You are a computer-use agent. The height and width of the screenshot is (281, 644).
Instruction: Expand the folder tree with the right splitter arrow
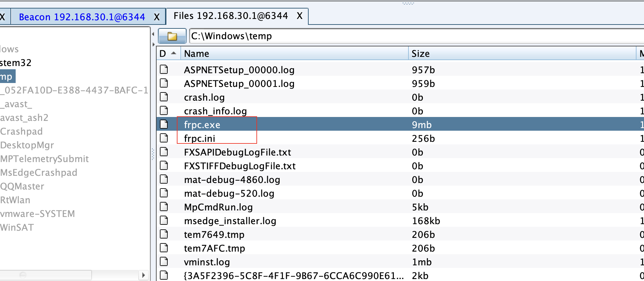point(153,44)
